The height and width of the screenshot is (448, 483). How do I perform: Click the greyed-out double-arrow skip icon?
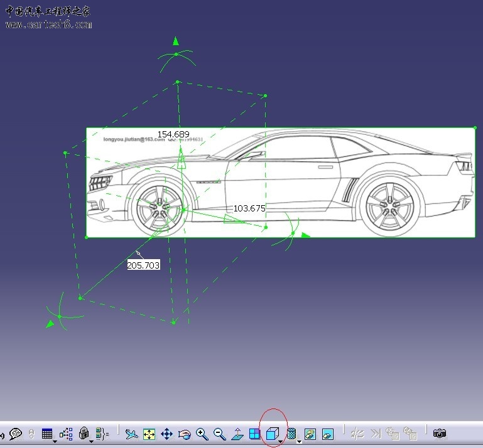pos(376,434)
